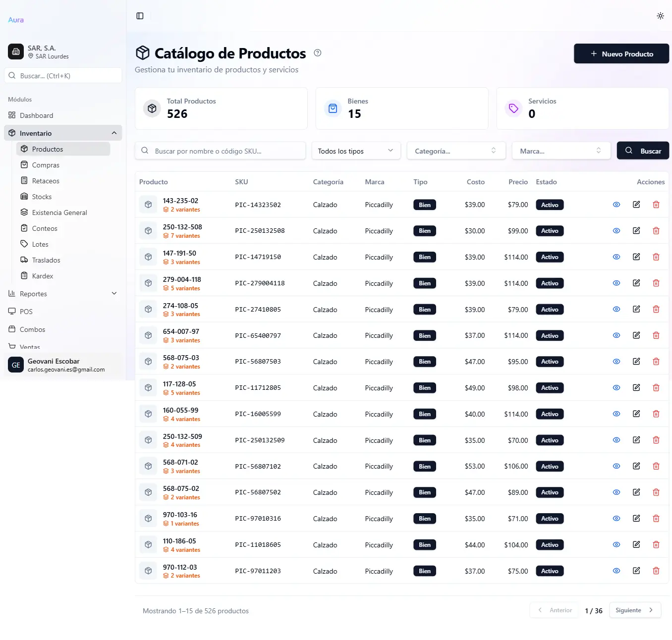
Task: Open the Categoría filter selector
Action: click(455, 151)
